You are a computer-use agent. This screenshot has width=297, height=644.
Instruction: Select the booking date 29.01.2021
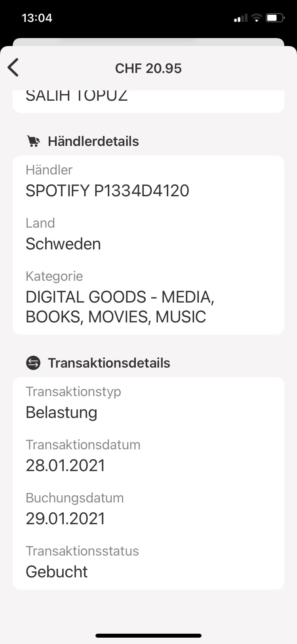pos(65,519)
